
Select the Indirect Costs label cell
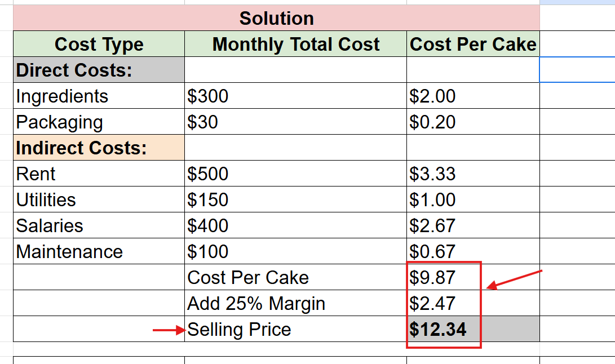click(99, 148)
